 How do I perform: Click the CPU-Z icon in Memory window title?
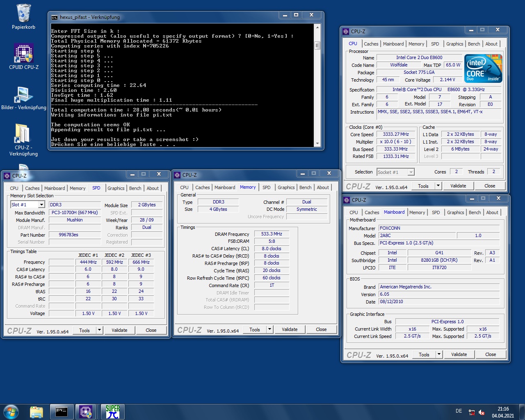(x=177, y=175)
